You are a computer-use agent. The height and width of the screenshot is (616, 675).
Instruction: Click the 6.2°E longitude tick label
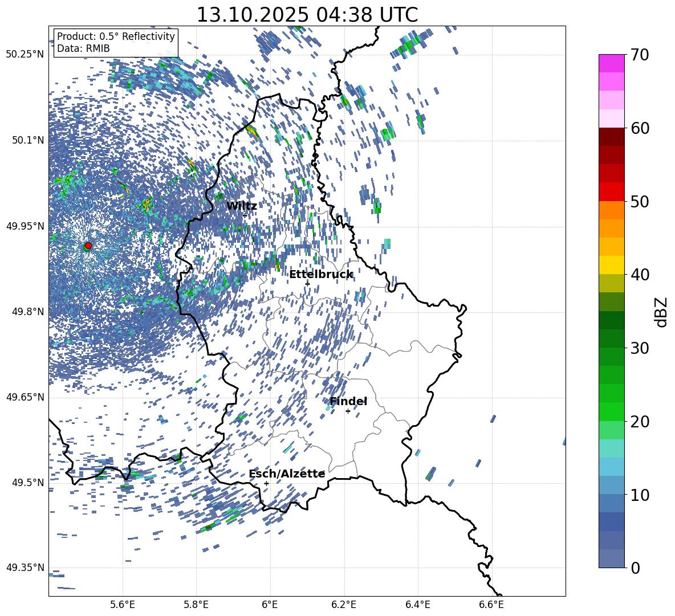(344, 605)
